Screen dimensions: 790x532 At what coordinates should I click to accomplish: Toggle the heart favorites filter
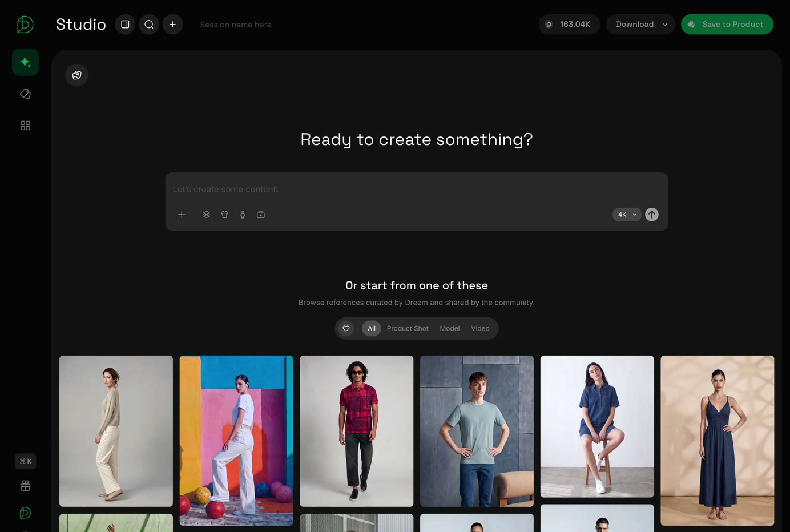(346, 328)
